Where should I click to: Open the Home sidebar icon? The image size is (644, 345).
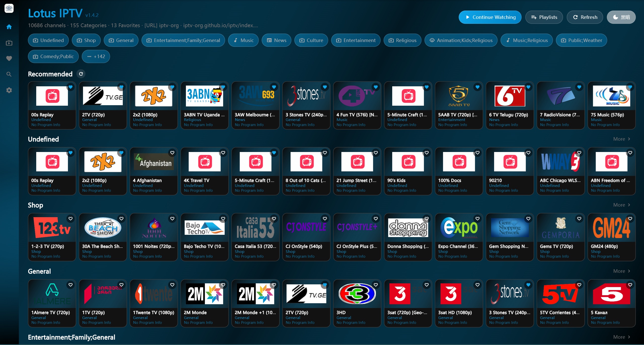[9, 27]
